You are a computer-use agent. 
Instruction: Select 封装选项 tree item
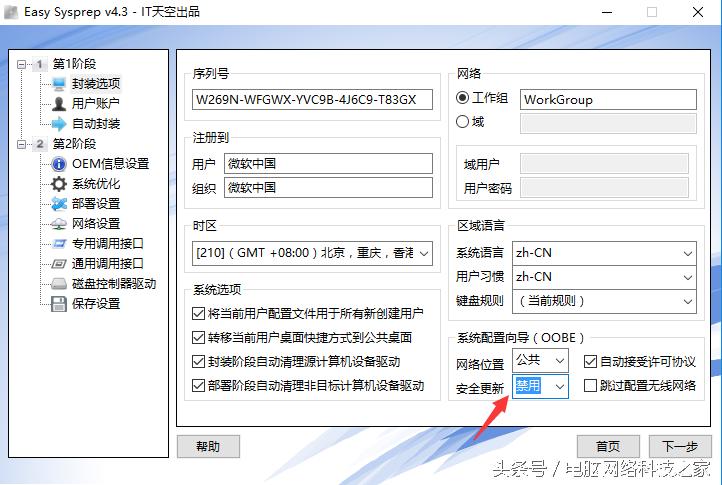96,84
